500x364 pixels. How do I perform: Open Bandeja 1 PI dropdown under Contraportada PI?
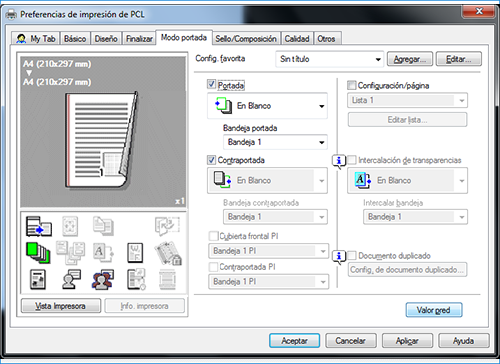click(269, 282)
